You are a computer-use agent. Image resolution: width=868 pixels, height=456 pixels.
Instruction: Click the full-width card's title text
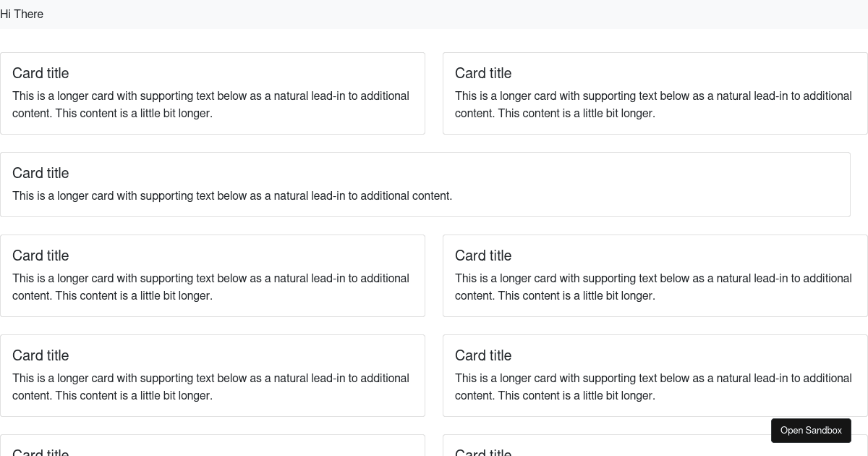[x=40, y=173]
